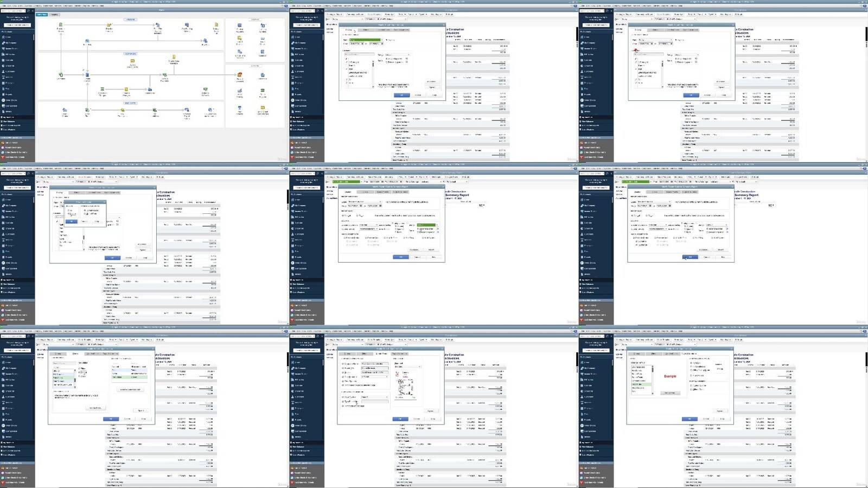The height and width of the screenshot is (488, 868).
Task: Open Statements on the Home page flowchart
Action: click(150, 90)
